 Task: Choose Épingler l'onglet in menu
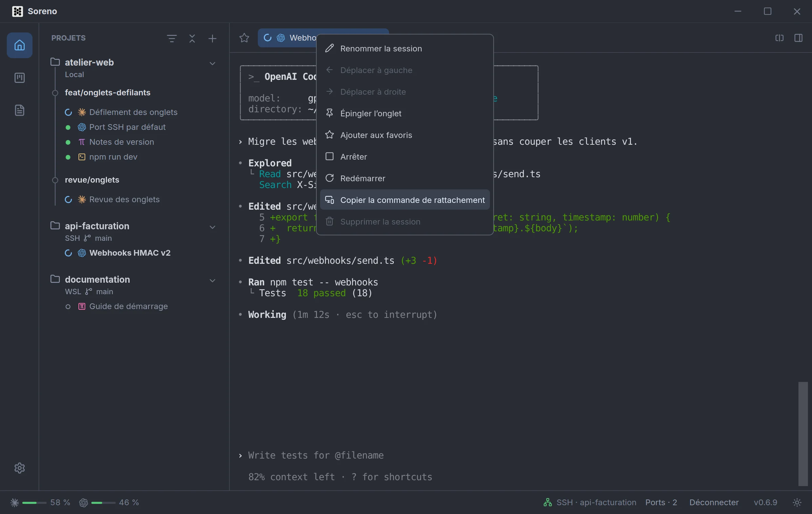point(405,114)
